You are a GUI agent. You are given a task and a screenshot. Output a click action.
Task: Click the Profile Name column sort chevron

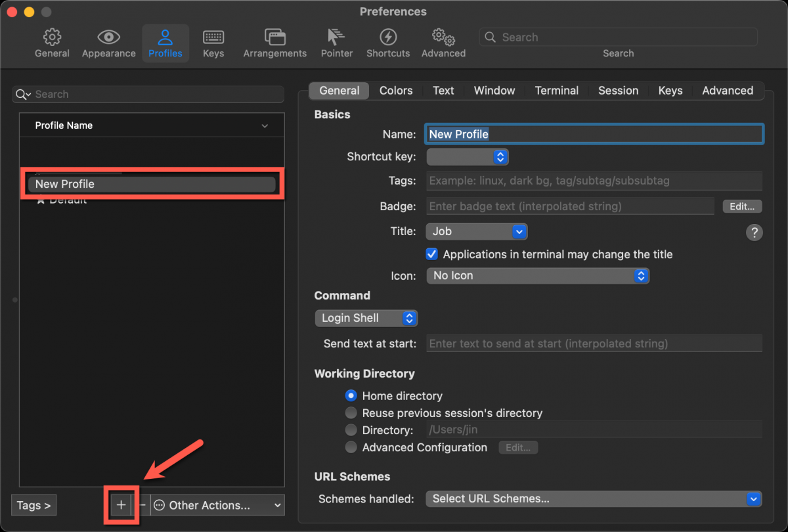pos(265,125)
